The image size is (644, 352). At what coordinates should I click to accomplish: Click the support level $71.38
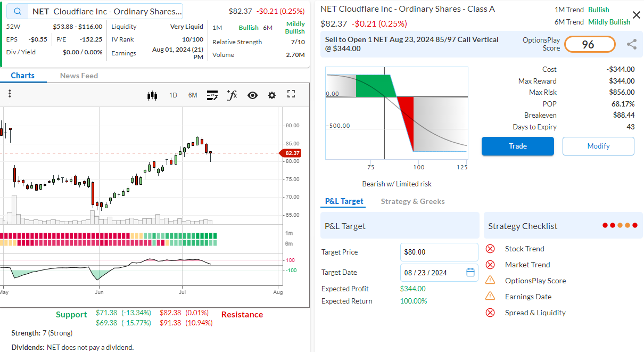click(x=106, y=313)
